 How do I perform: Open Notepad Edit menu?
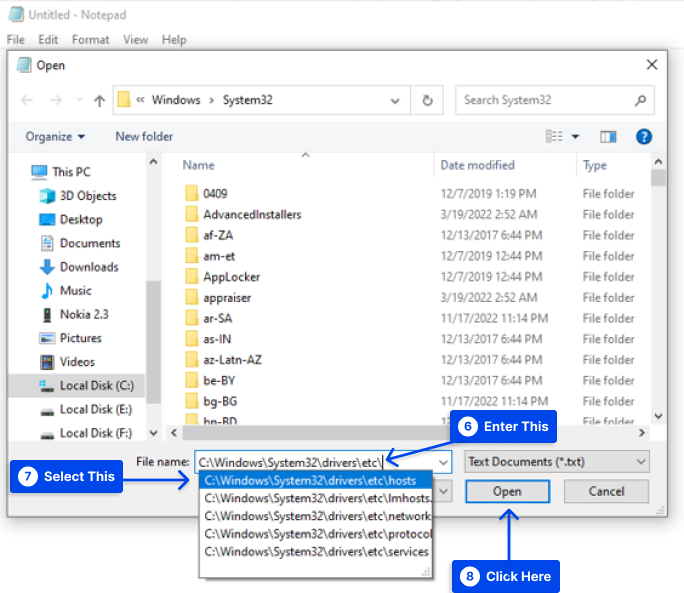48,40
